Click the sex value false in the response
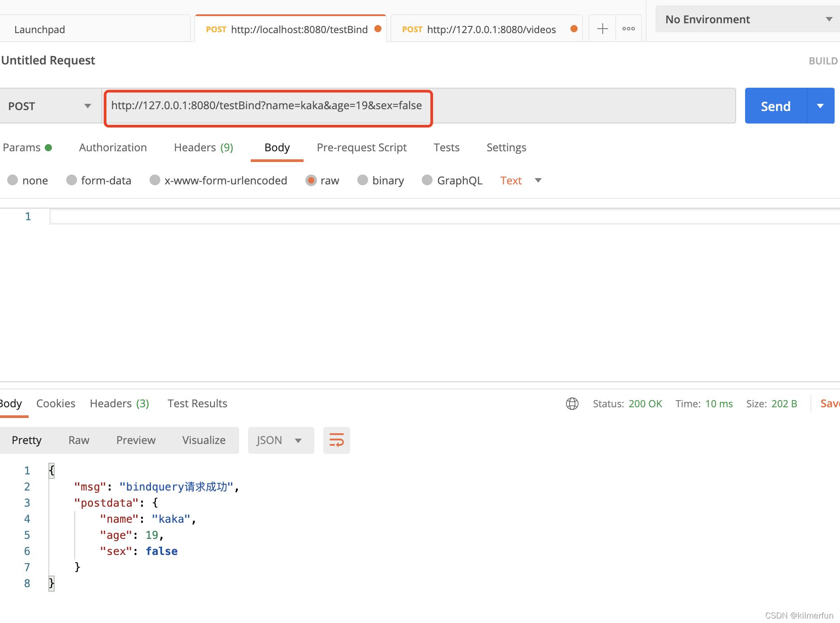Image resolution: width=840 pixels, height=623 pixels. 162,551
